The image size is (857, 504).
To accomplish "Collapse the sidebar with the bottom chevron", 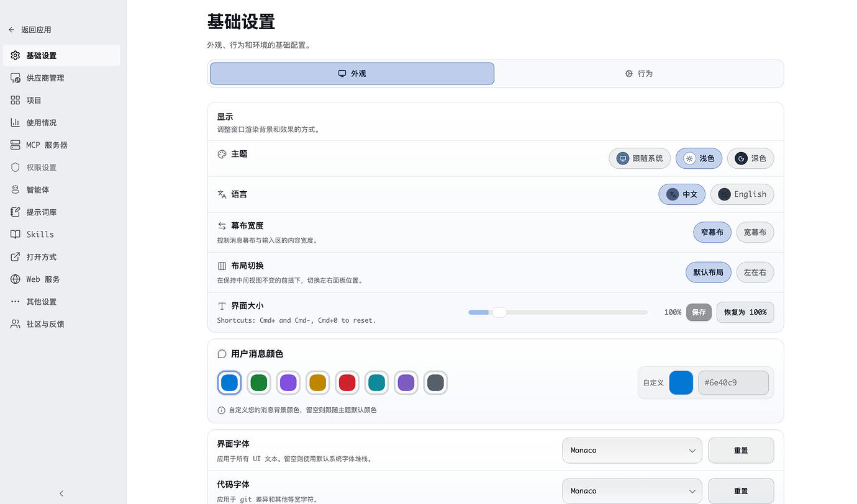I will [61, 493].
